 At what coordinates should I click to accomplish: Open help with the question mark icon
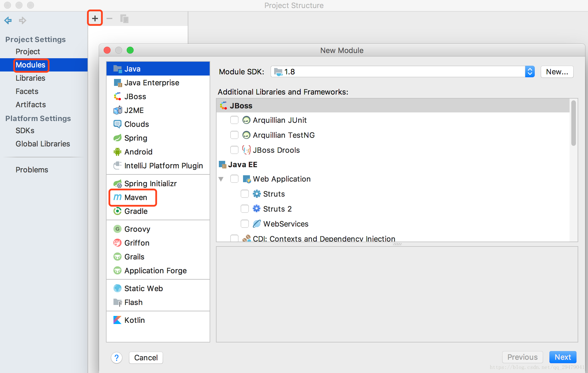point(117,358)
